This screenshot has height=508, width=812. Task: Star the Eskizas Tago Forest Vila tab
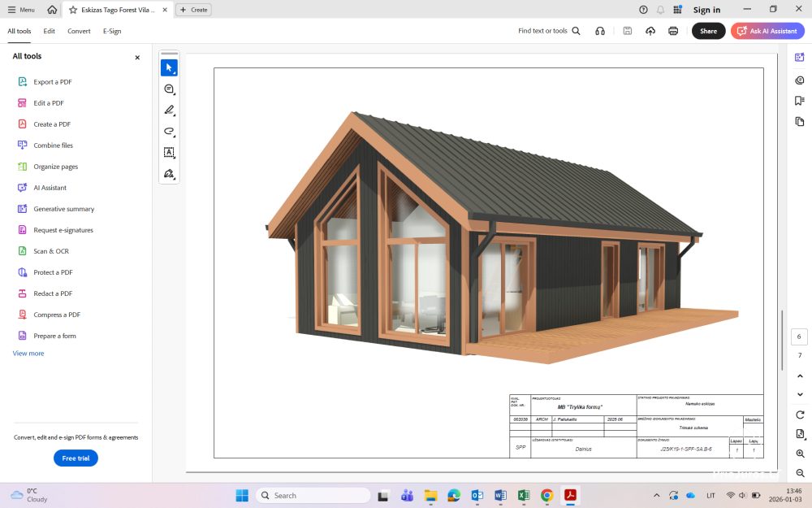pyautogui.click(x=73, y=10)
